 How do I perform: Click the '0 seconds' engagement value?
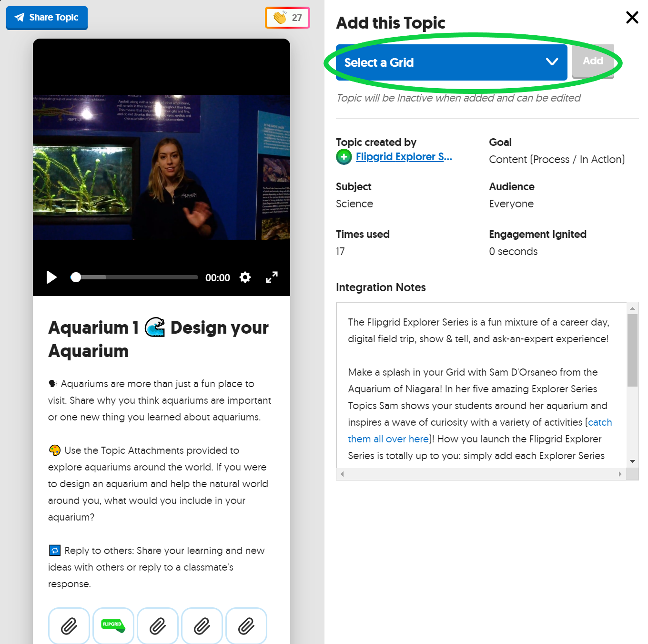point(513,251)
